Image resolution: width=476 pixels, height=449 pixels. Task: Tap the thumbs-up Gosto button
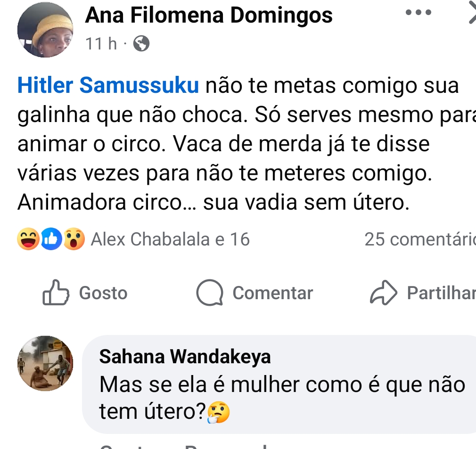pos(85,293)
